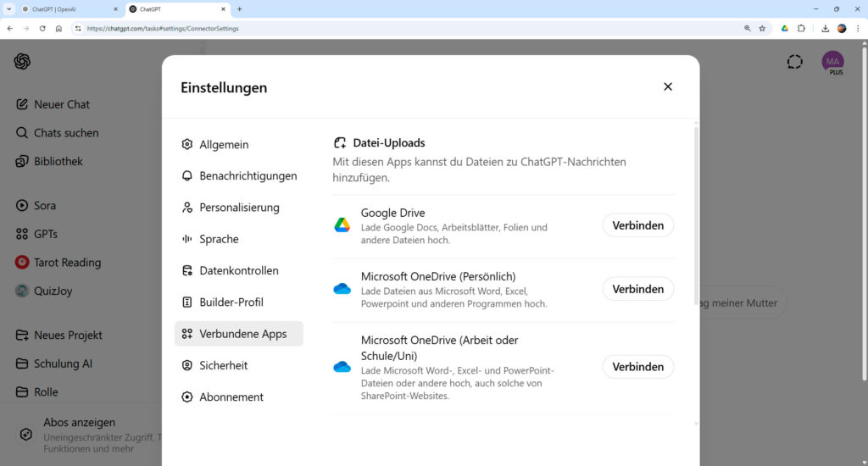Open the Tarot Reading GPT
868x466 pixels.
tap(58, 263)
